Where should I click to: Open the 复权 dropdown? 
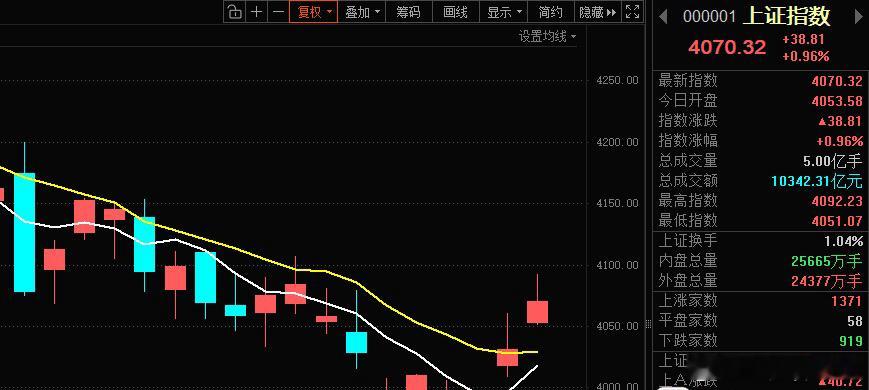coord(314,12)
